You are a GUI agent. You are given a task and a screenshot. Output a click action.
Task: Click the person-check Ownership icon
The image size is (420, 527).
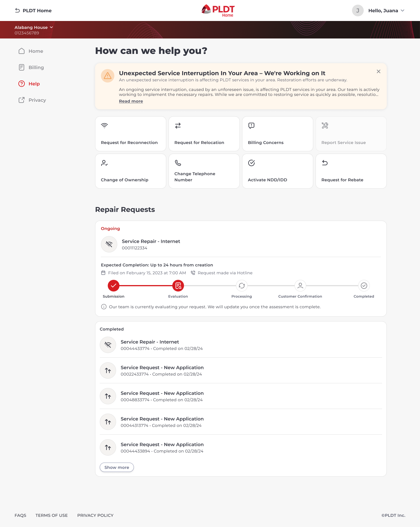pyautogui.click(x=104, y=163)
